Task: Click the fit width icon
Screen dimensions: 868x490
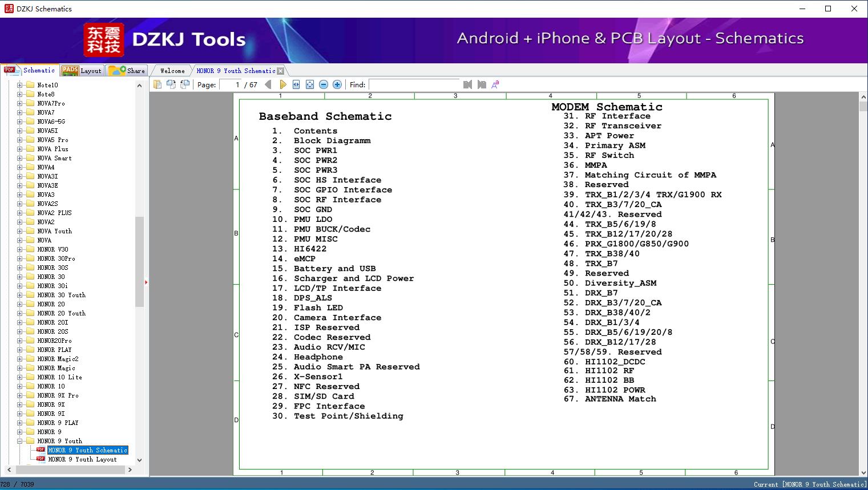Action: (x=296, y=84)
